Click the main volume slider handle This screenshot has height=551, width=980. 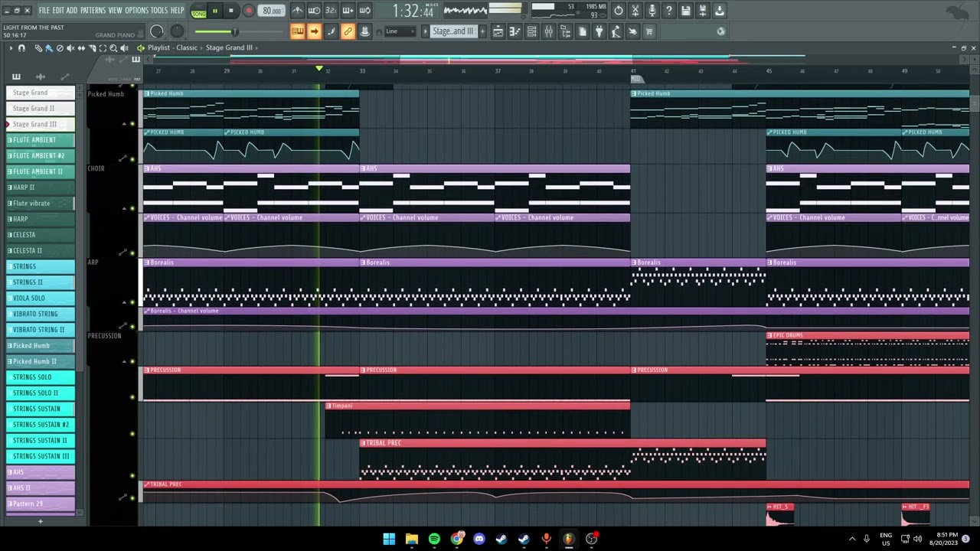point(235,31)
